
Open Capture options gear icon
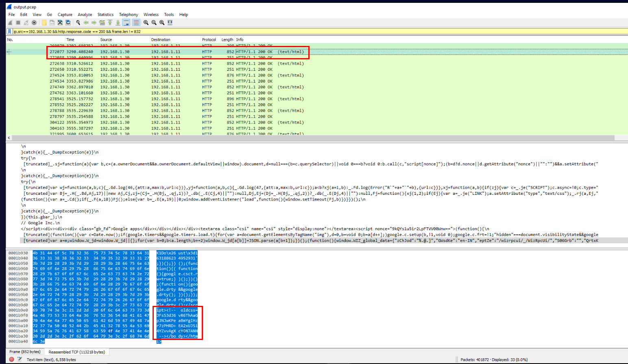coord(34,23)
